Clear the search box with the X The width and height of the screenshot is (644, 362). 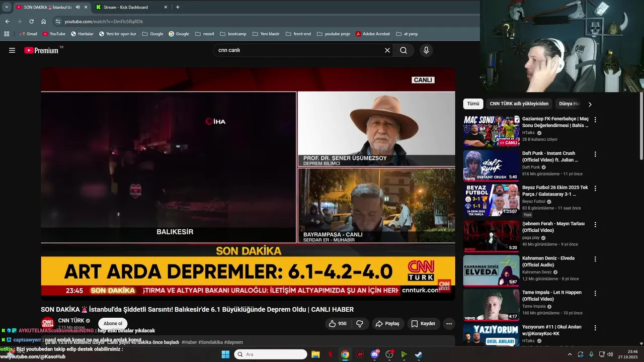[x=387, y=50]
